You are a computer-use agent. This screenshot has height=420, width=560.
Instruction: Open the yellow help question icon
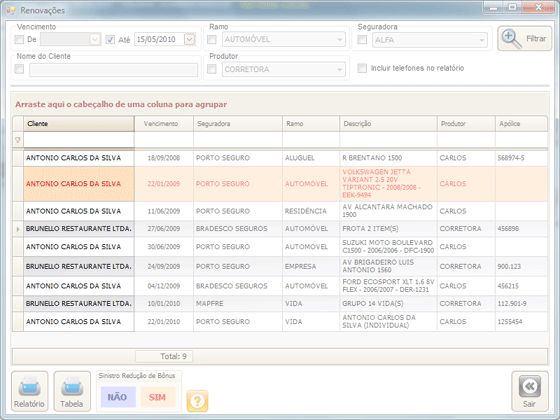(197, 401)
